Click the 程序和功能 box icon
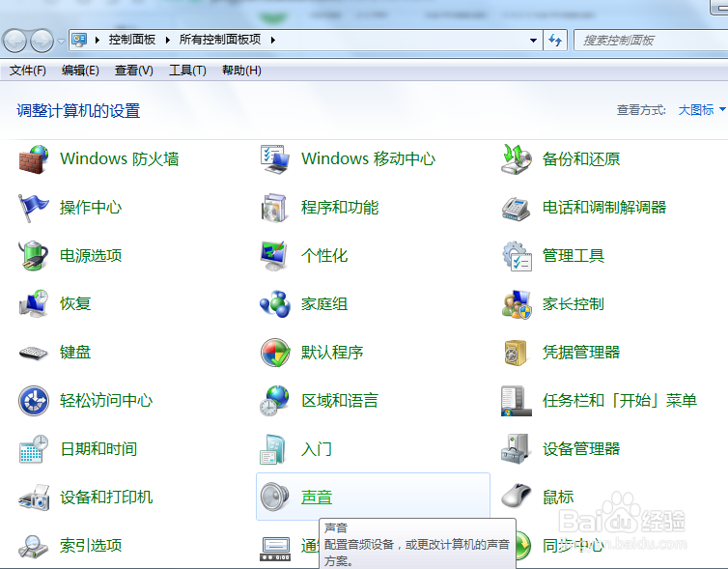The height and width of the screenshot is (569, 728). coord(275,207)
